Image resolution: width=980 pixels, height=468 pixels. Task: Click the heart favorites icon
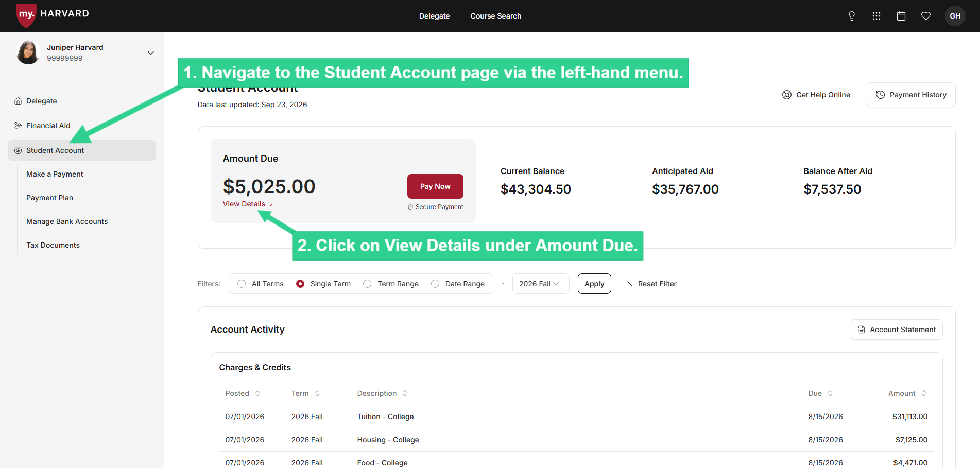[926, 16]
